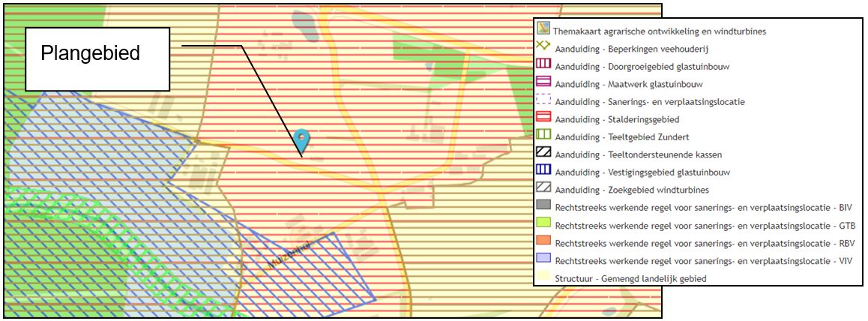The height and width of the screenshot is (321, 868).
Task: Select the Teeltgebied Zundert legend symbol
Action: pyautogui.click(x=543, y=135)
